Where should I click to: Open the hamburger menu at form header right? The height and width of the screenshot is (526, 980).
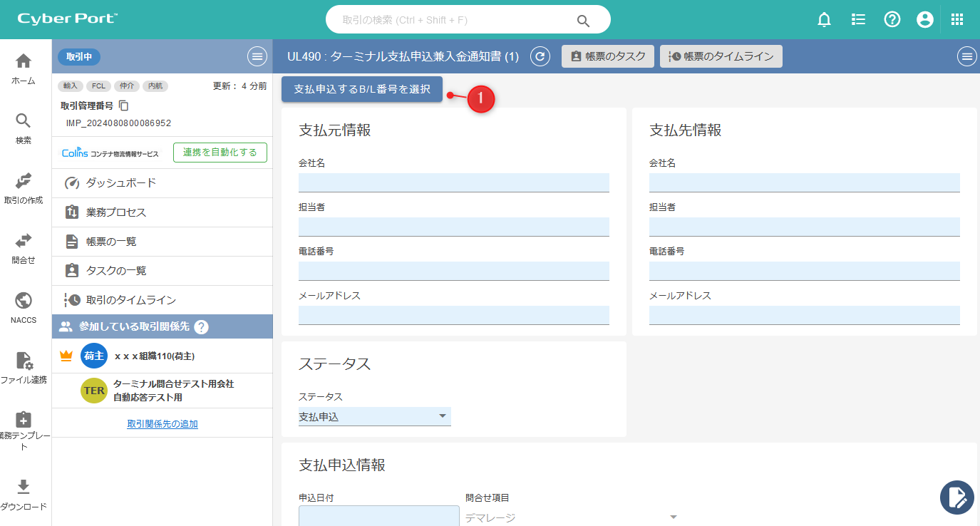coord(966,57)
